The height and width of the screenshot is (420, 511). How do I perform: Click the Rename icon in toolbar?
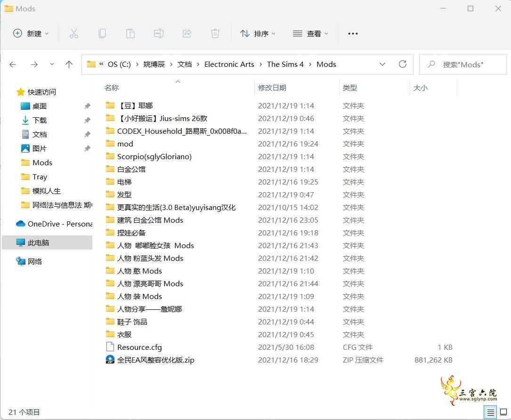(159, 33)
